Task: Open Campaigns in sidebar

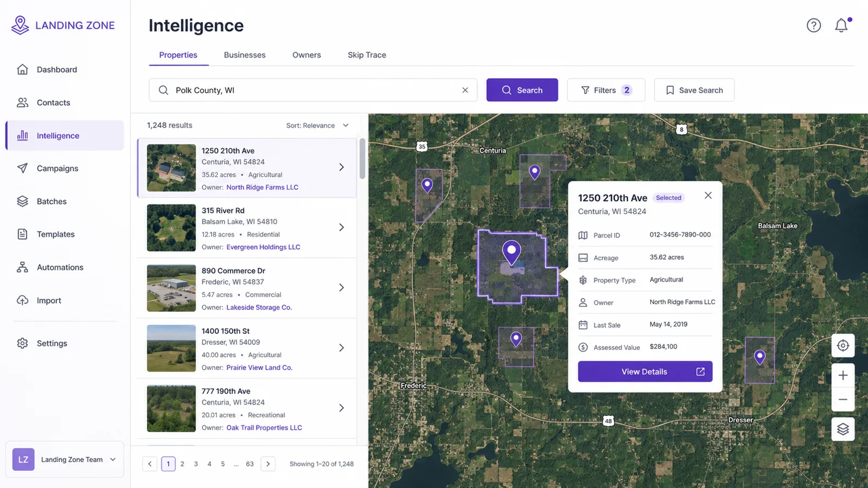Action: [65, 168]
